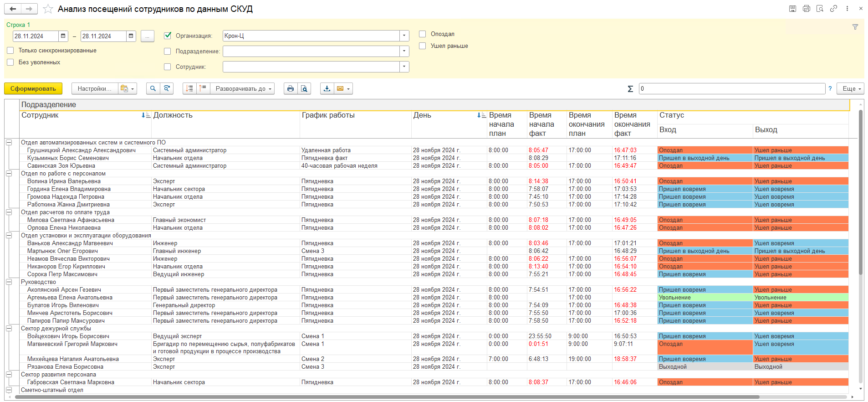Click the find (magnifier) toolbar icon
The image size is (868, 402).
[153, 89]
